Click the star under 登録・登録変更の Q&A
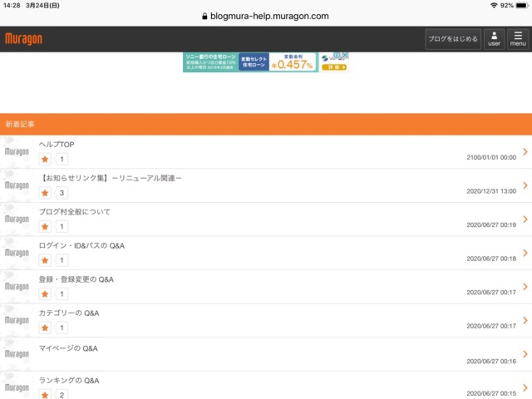 (x=45, y=294)
